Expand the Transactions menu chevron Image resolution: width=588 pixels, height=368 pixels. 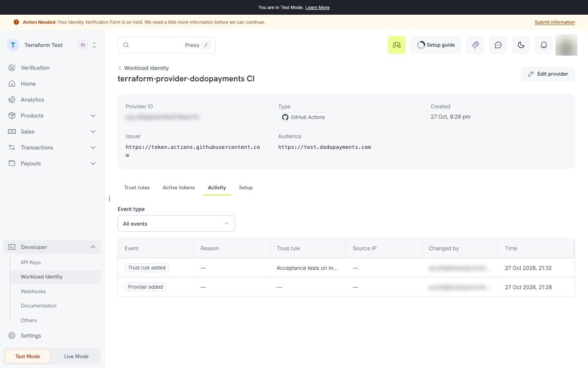(x=93, y=148)
